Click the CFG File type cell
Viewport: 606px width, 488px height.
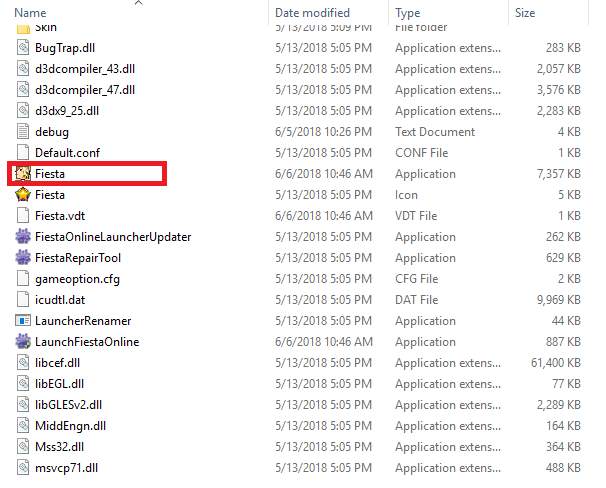(416, 279)
